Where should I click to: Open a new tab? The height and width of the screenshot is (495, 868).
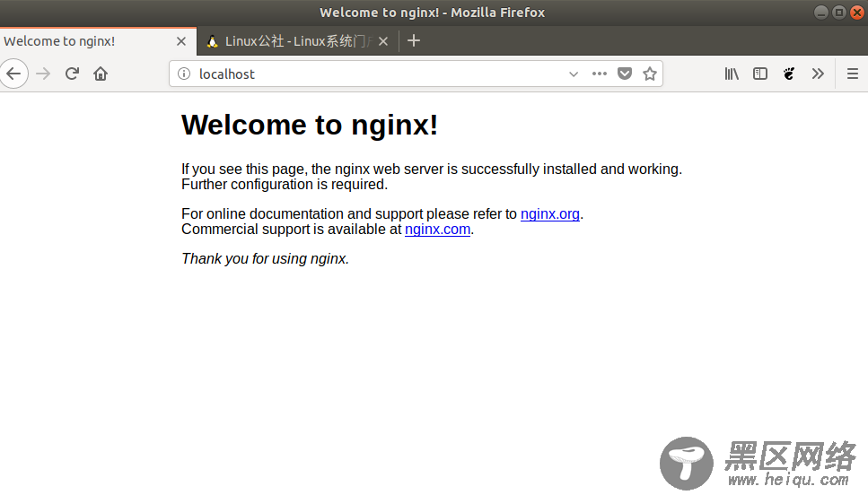[414, 41]
